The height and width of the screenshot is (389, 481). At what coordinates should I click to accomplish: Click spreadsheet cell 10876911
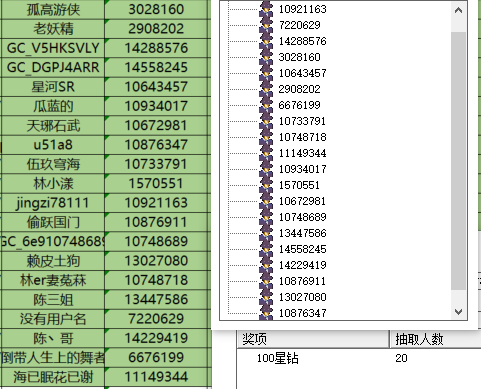pyautogui.click(x=156, y=222)
